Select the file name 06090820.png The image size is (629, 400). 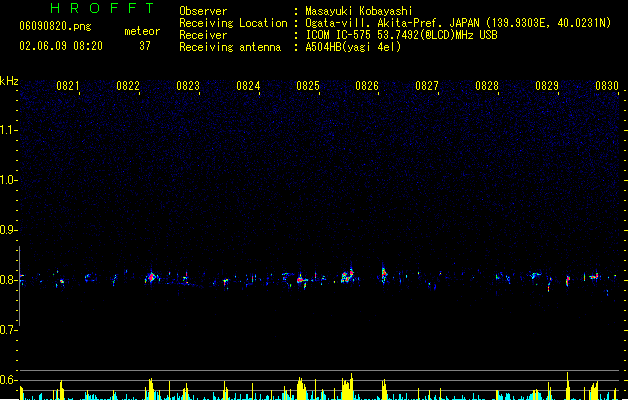(x=55, y=26)
